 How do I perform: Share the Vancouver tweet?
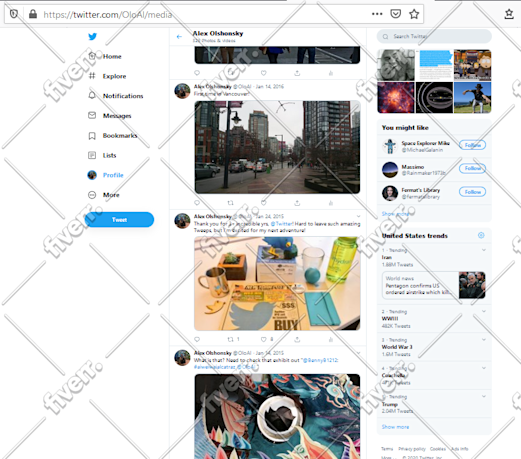point(297,203)
